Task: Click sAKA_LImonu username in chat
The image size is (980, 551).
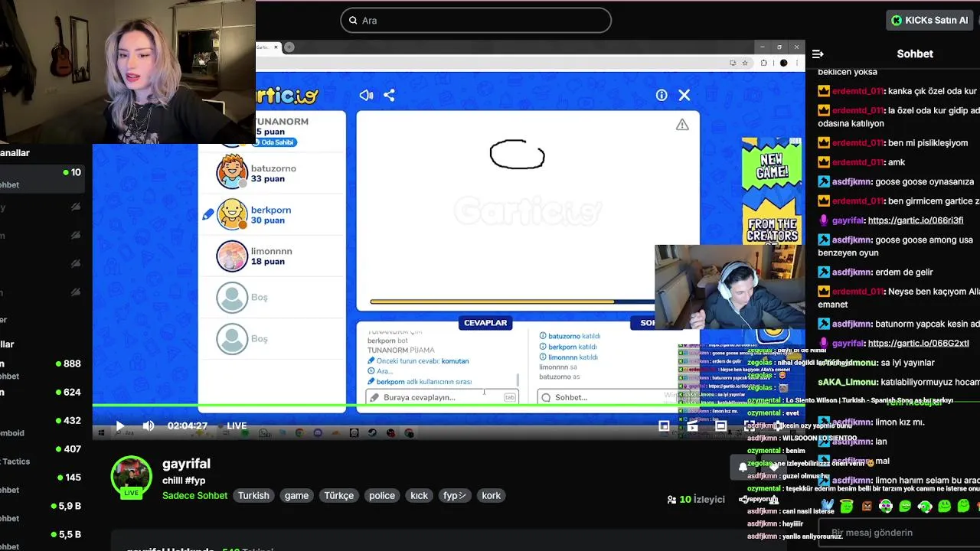Action: (x=847, y=382)
